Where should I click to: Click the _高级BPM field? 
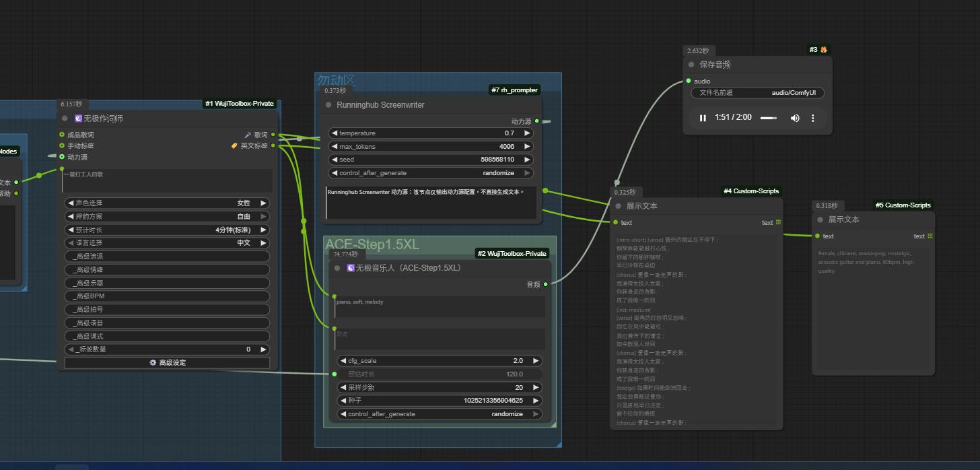[167, 296]
